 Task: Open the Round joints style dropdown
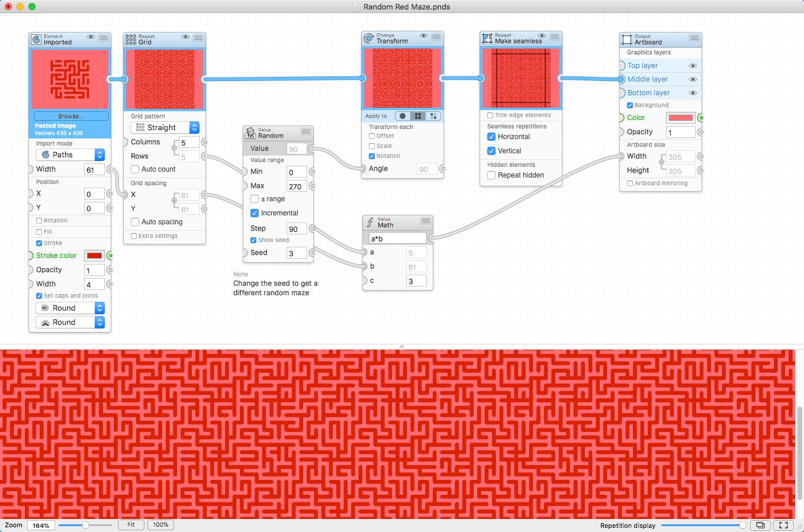pyautogui.click(x=70, y=323)
